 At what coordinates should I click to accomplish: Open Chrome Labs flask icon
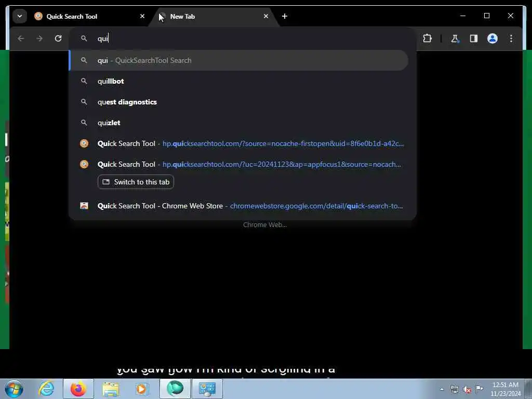(x=455, y=38)
